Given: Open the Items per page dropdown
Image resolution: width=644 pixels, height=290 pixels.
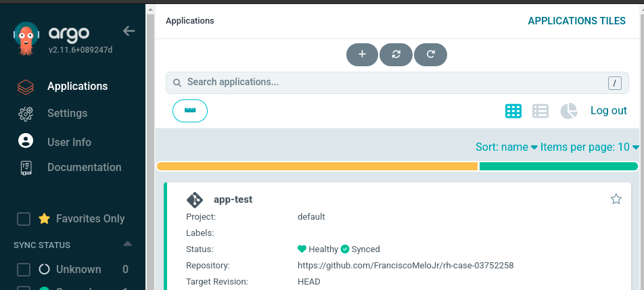Looking at the screenshot, I should [589, 147].
